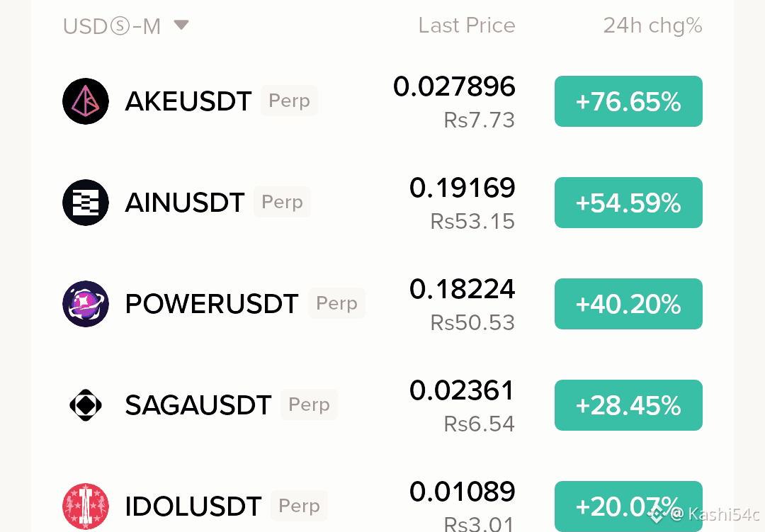Tap the SAGAUSDT diamond logo
This screenshot has width=765, height=532.
(x=86, y=405)
